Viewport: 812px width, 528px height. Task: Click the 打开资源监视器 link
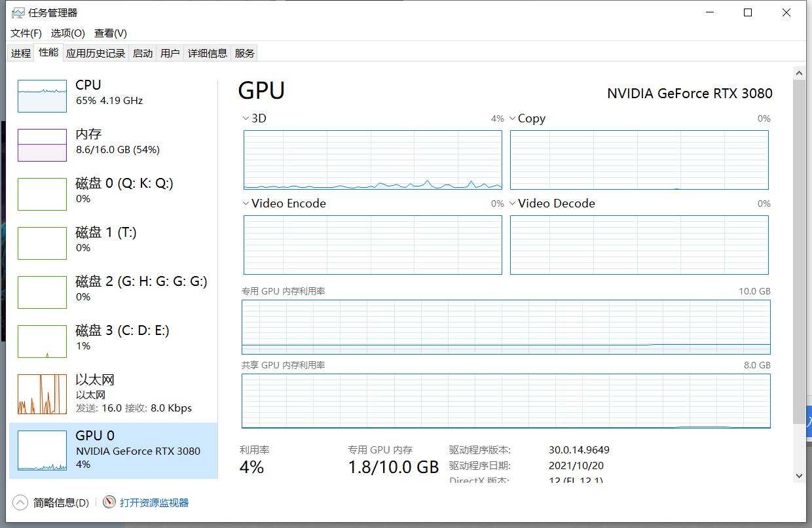(x=154, y=502)
